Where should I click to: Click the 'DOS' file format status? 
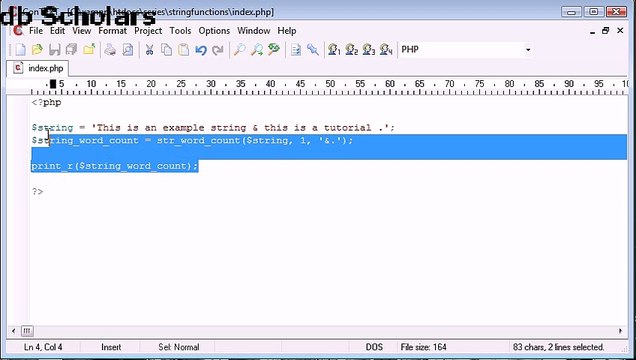point(374,347)
